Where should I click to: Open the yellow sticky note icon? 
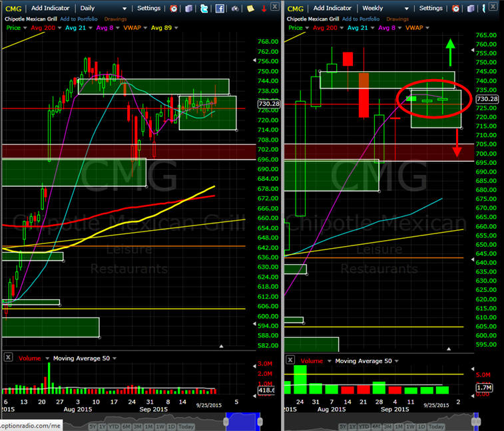point(250,9)
